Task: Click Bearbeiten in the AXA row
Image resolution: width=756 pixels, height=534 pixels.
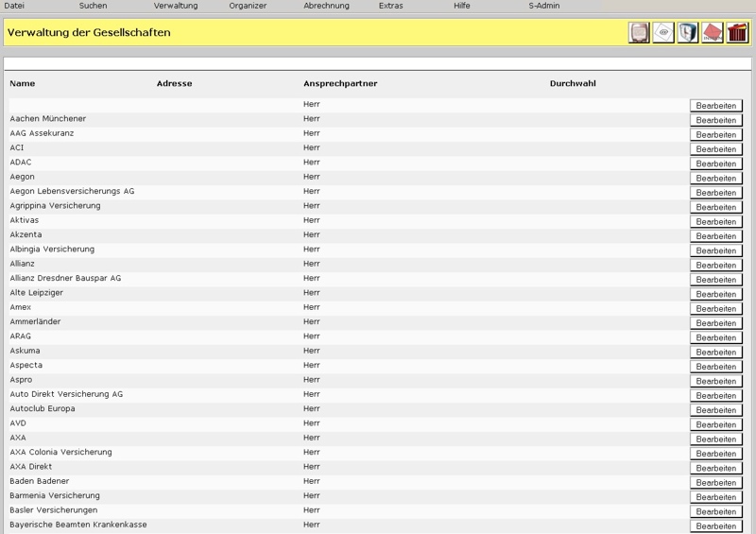Action: [716, 439]
